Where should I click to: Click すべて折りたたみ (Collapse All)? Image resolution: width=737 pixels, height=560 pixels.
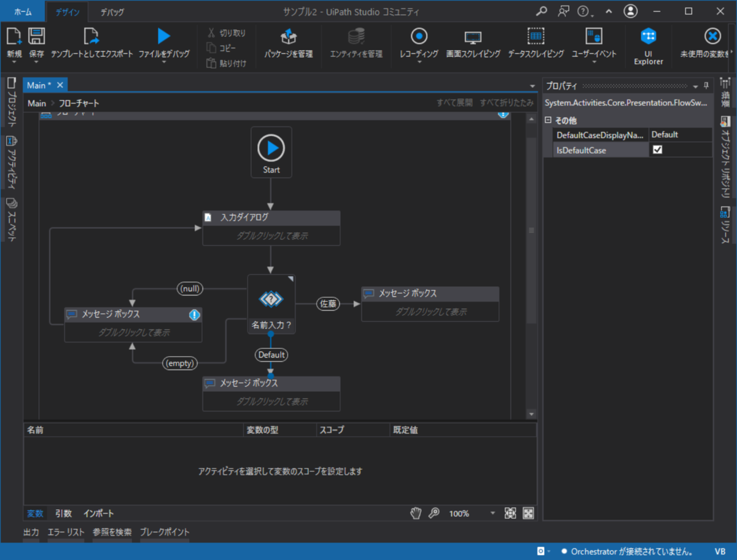click(507, 103)
